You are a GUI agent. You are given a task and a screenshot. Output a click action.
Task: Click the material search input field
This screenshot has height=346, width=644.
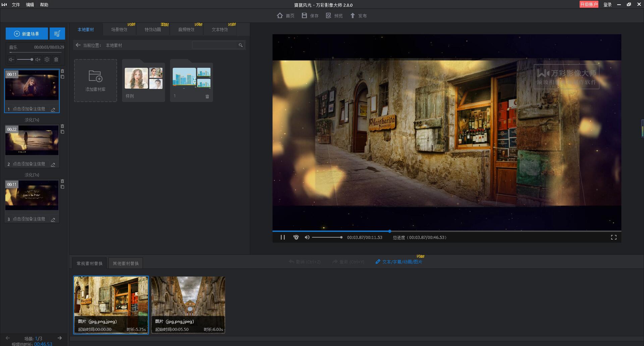(215, 45)
